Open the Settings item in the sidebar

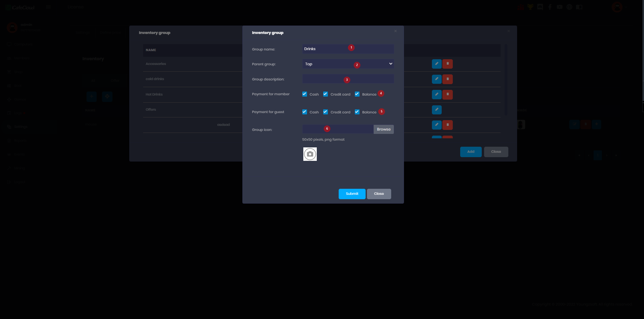(x=21, y=127)
